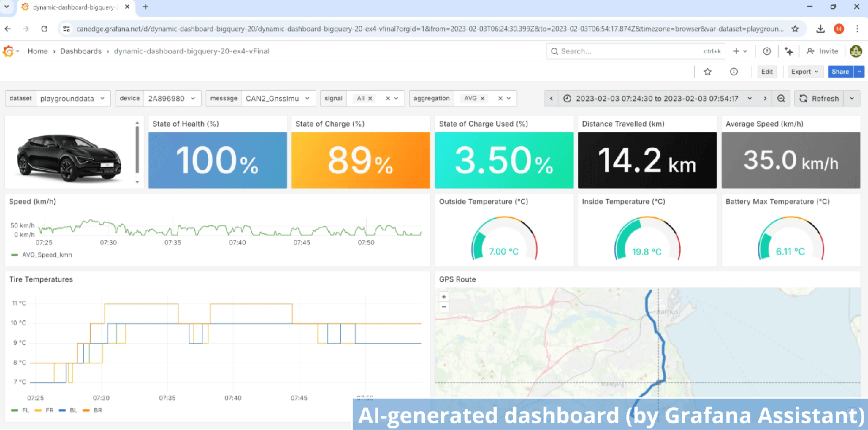Click the black car image
The image size is (868, 430).
[x=69, y=157]
